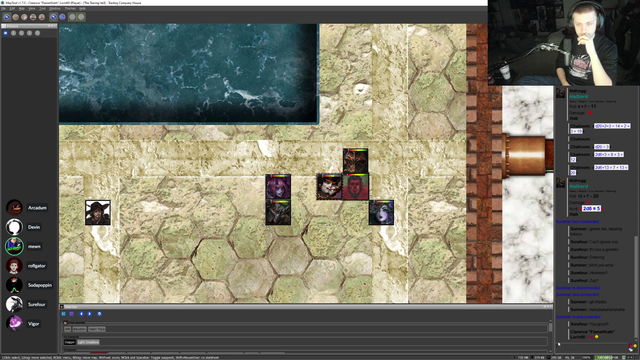Viewport: 640px width, 360px height.
Task: Select the hat-wearing man token on the left
Action: [98, 212]
